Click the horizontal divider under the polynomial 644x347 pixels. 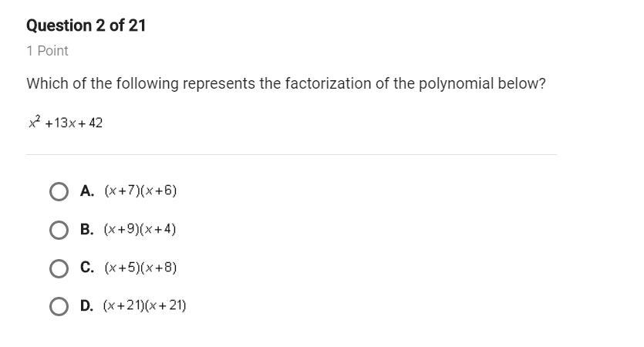pyautogui.click(x=292, y=155)
